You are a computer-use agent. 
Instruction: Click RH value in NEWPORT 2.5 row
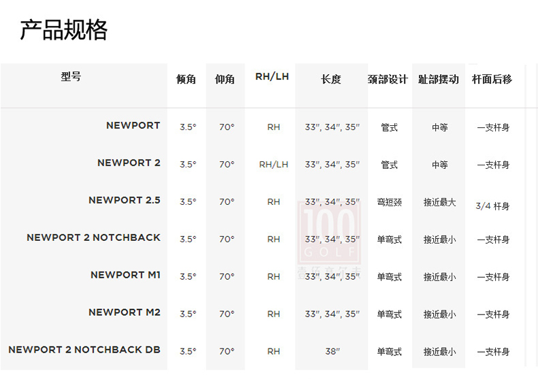pos(274,202)
